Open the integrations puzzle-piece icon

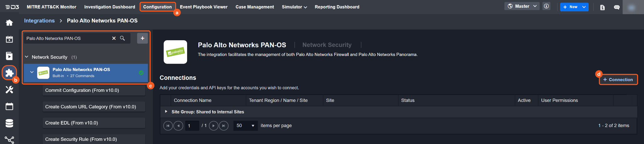9,73
